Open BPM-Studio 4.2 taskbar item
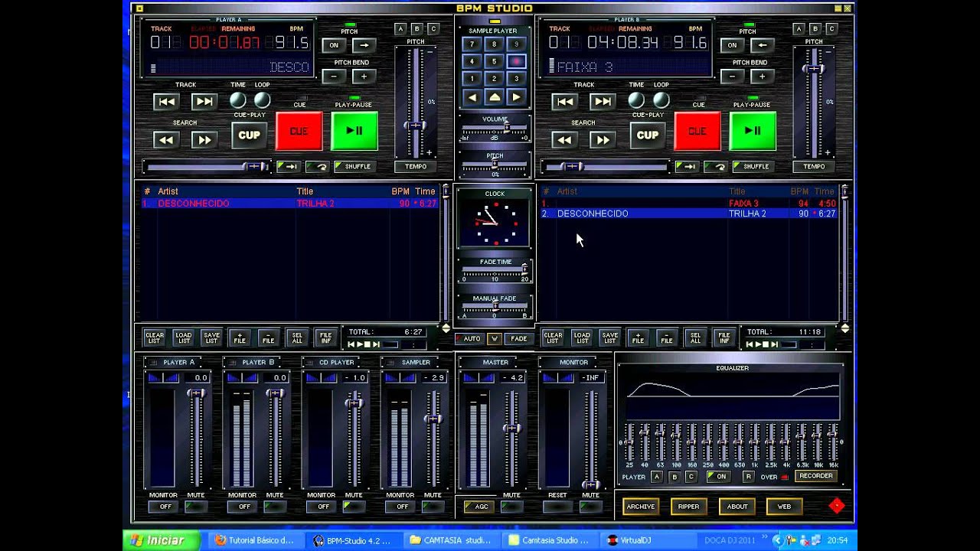The width and height of the screenshot is (980, 551). (x=354, y=540)
